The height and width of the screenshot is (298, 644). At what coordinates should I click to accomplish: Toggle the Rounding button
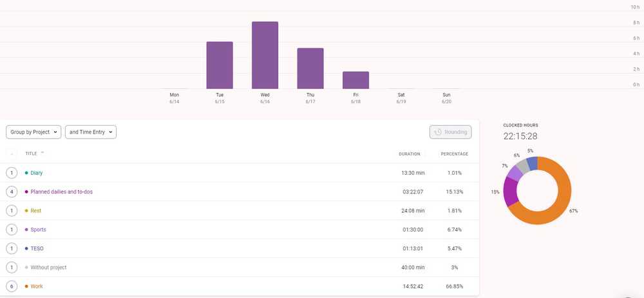click(451, 132)
